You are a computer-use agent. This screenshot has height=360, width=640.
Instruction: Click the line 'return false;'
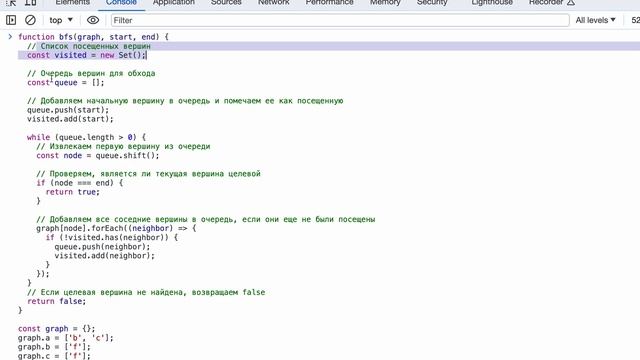click(x=56, y=301)
